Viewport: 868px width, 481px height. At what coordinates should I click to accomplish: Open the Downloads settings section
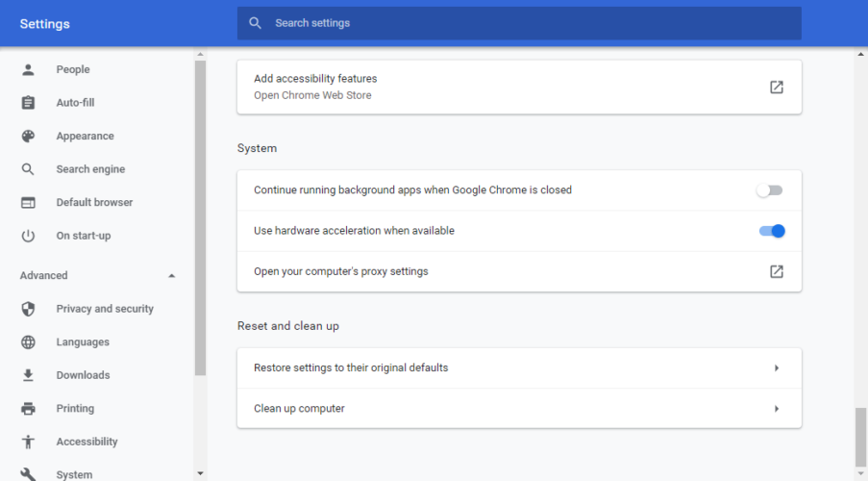click(x=83, y=375)
